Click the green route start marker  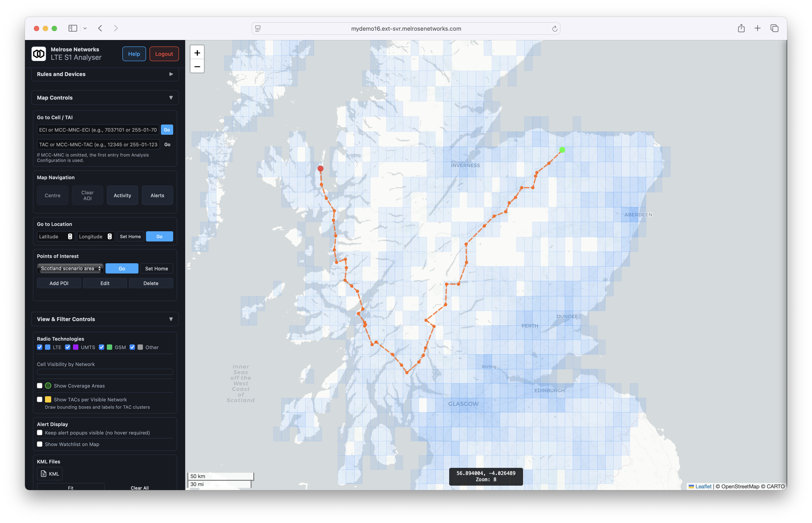pos(562,150)
